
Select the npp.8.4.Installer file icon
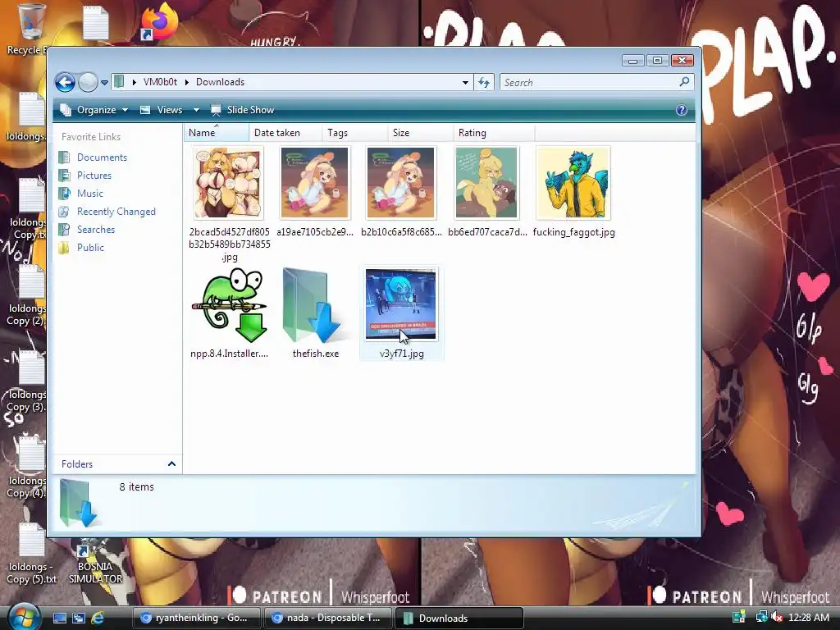pos(230,305)
